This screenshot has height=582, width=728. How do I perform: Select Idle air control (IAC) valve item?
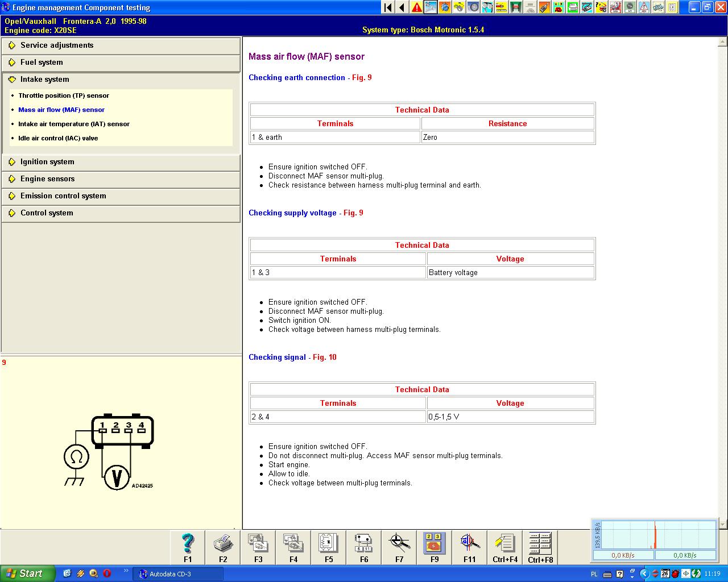pos(58,138)
